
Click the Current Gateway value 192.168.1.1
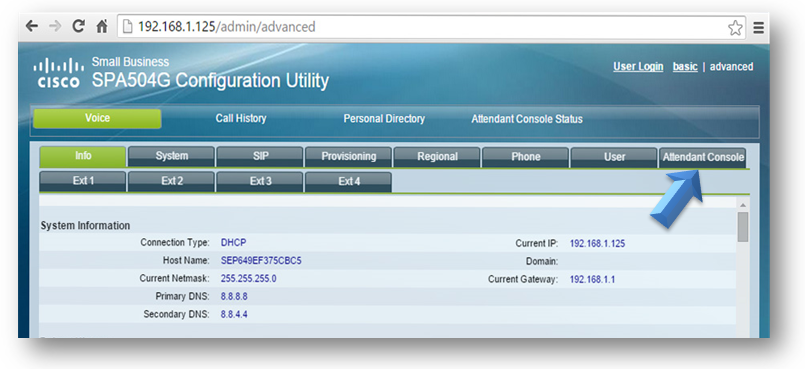(592, 280)
